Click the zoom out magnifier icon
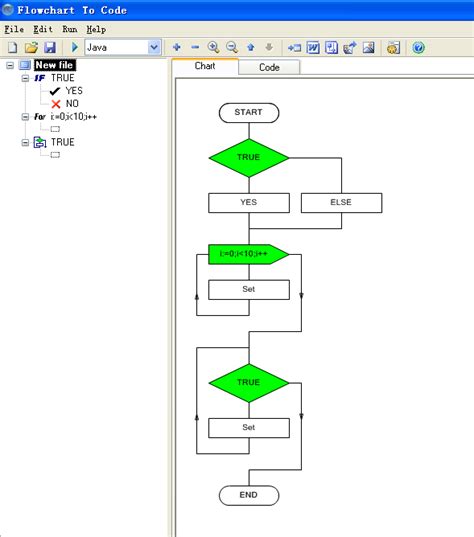Viewport: 474px width, 537px height. click(232, 47)
